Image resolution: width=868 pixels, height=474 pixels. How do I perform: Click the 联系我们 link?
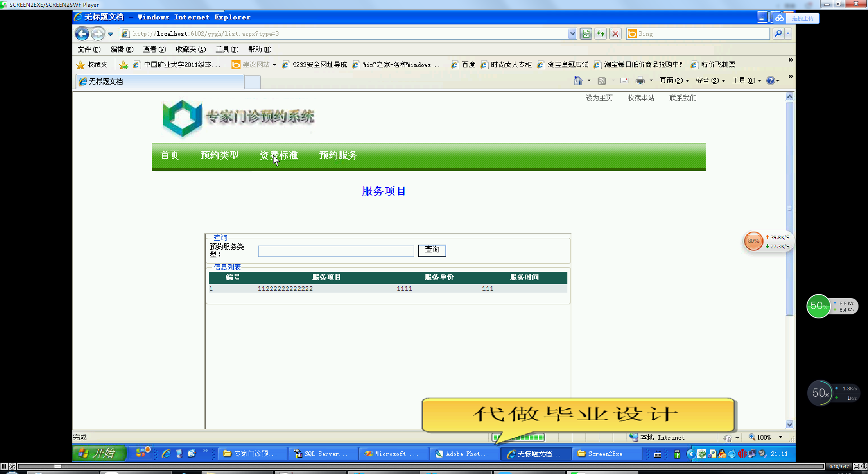click(683, 98)
